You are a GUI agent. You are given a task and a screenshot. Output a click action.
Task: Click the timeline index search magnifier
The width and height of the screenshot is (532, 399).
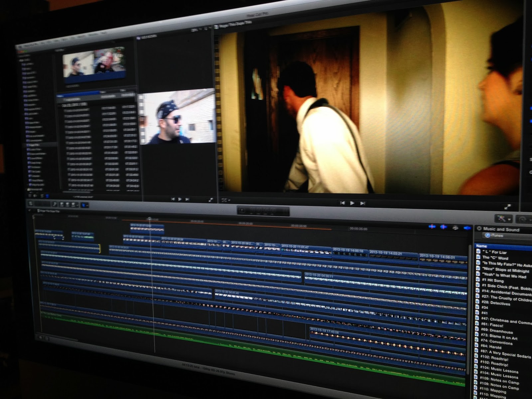tap(55, 204)
